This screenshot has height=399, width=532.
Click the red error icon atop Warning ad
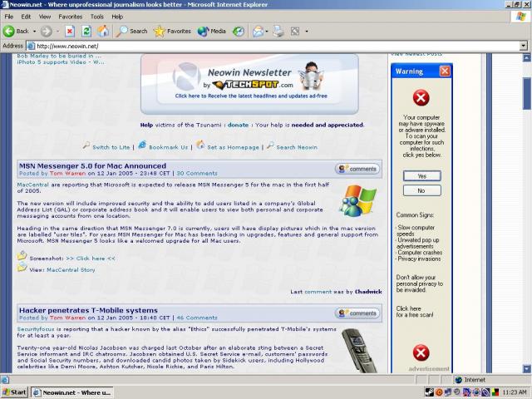(x=421, y=98)
